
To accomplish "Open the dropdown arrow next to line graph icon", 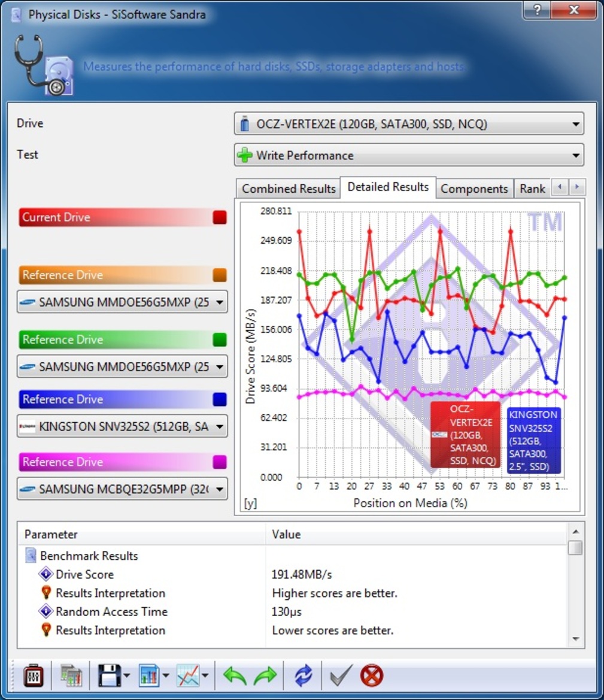I will (205, 675).
